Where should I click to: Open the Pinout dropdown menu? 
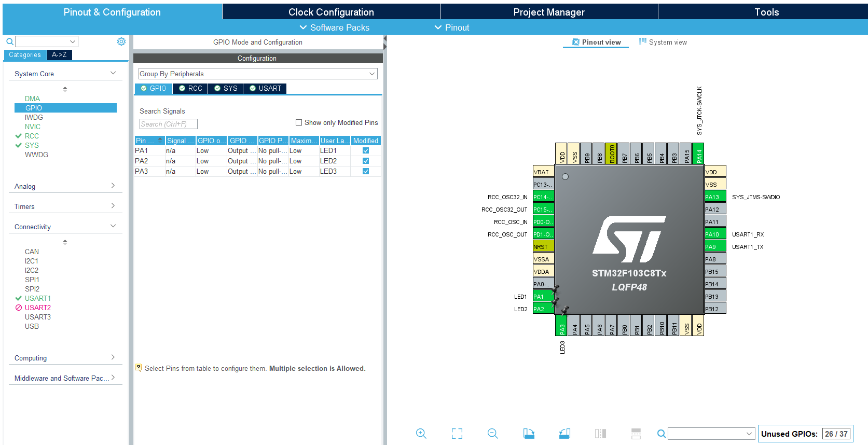tap(452, 27)
